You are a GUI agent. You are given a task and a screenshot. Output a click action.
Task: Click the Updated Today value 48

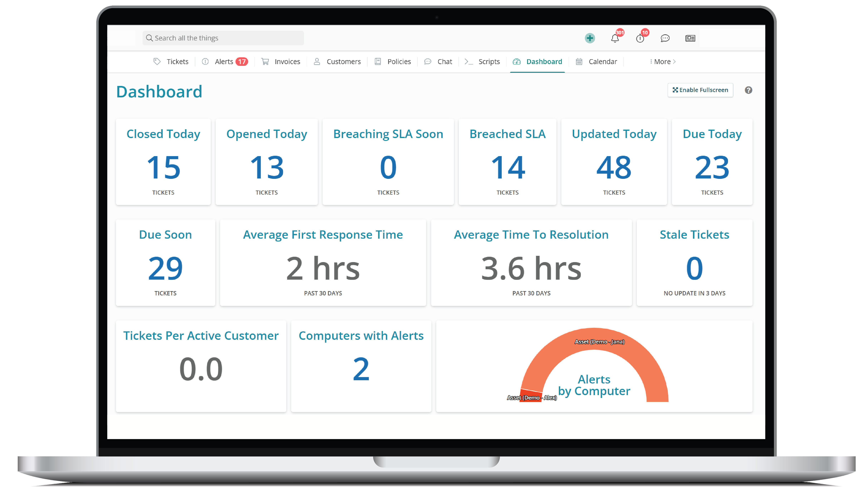[x=614, y=167]
